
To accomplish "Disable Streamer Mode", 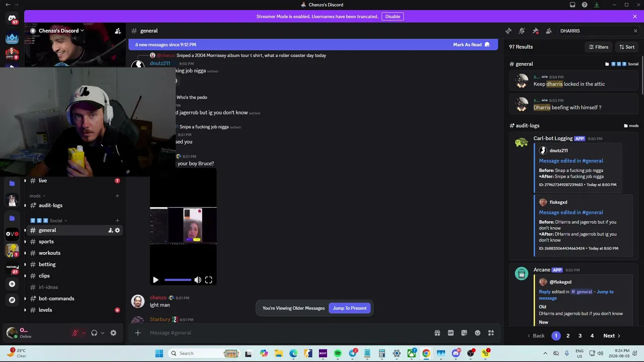I will pos(392,17).
